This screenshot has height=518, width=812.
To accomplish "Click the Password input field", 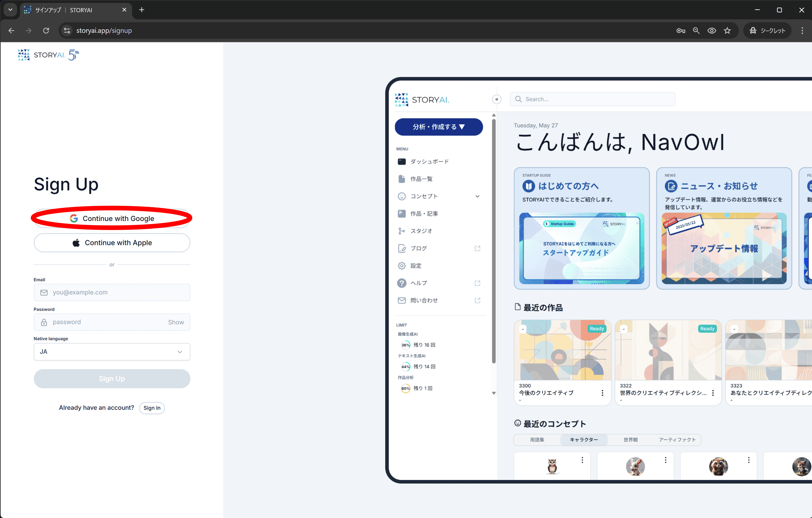I will click(112, 322).
